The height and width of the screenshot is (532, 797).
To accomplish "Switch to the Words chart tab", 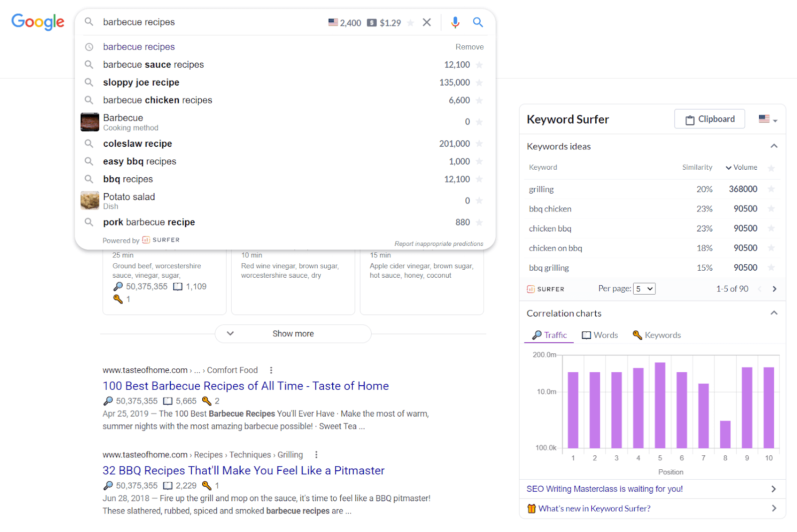I will click(x=600, y=335).
